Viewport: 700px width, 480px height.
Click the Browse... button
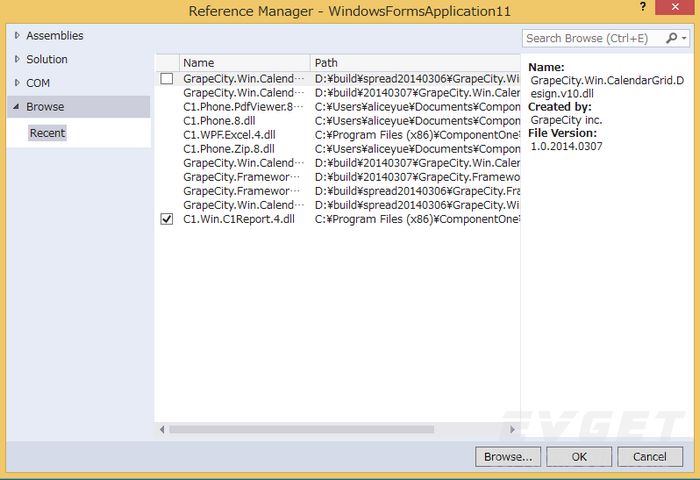[x=508, y=457]
